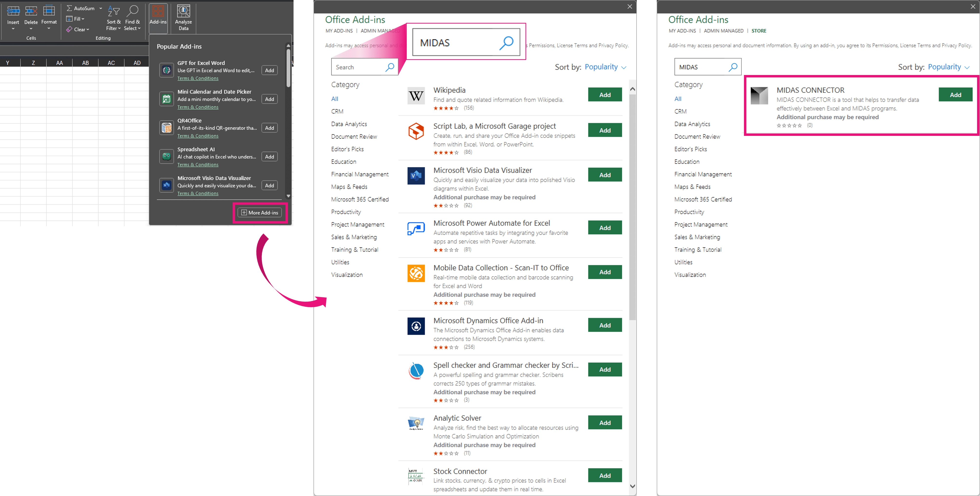Click the Wikipedia add-in icon
980x496 pixels.
tap(416, 96)
